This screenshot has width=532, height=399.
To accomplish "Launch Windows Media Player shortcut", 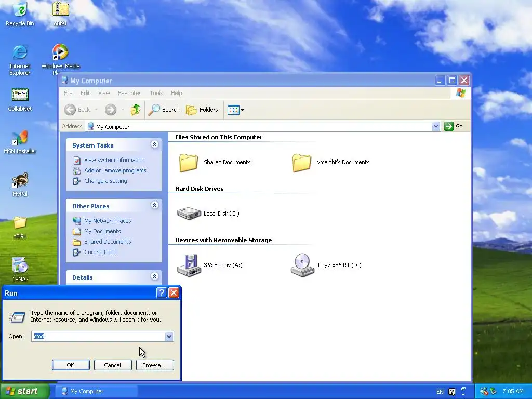I will point(60,59).
